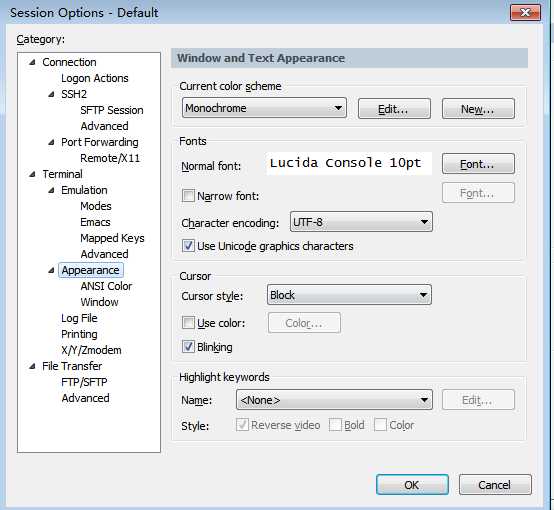Close the Session Options dialog
Viewport: 554px width, 510px height.
pyautogui.click(x=525, y=13)
